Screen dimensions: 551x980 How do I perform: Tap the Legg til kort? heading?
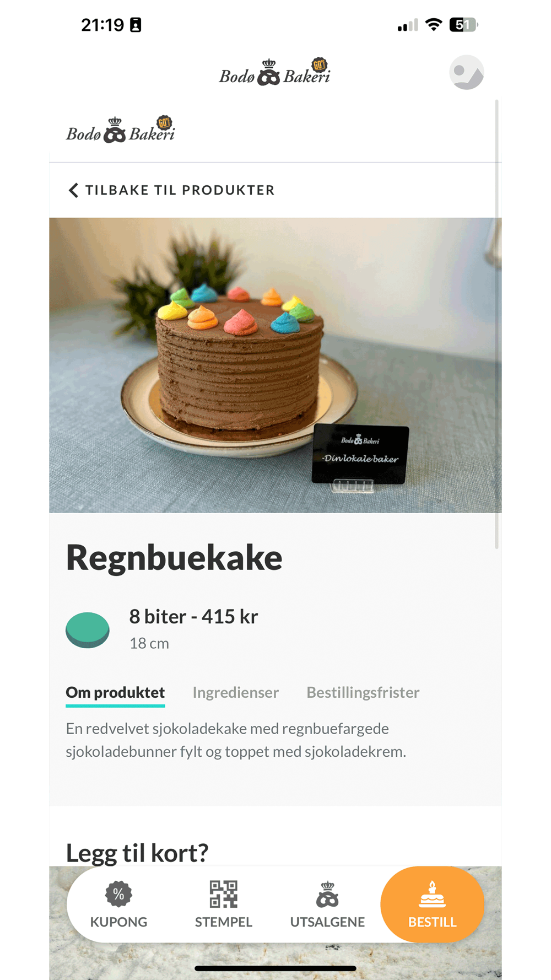(x=137, y=853)
